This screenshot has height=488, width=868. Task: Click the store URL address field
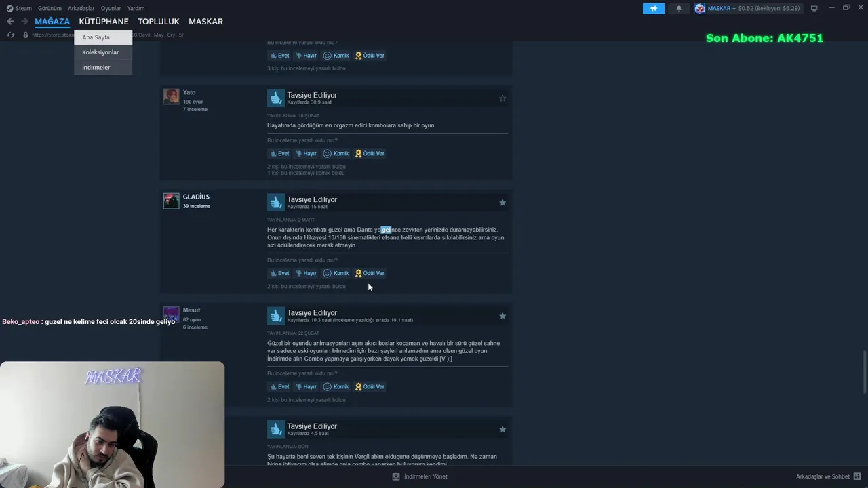click(107, 35)
